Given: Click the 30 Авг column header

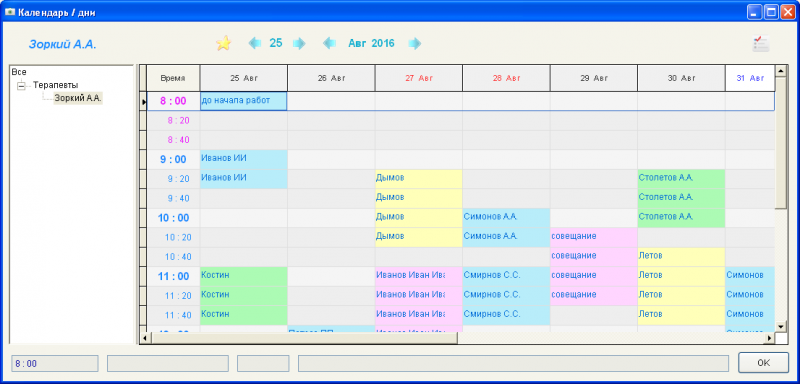Looking at the screenshot, I should [681, 79].
